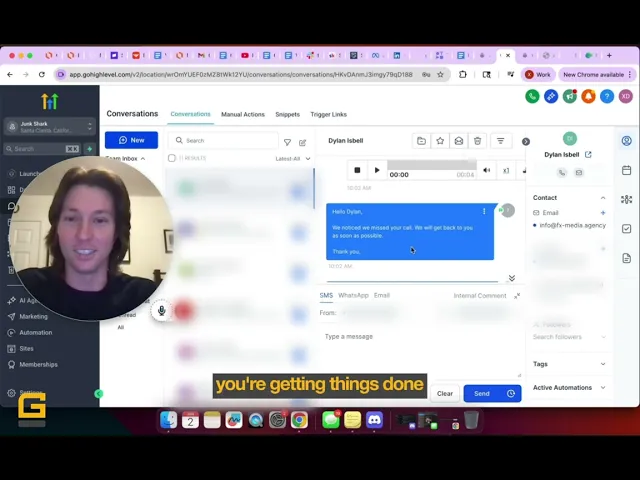The width and height of the screenshot is (640, 480).
Task: Click green quick-add button beside search
Action: [x=90, y=149]
